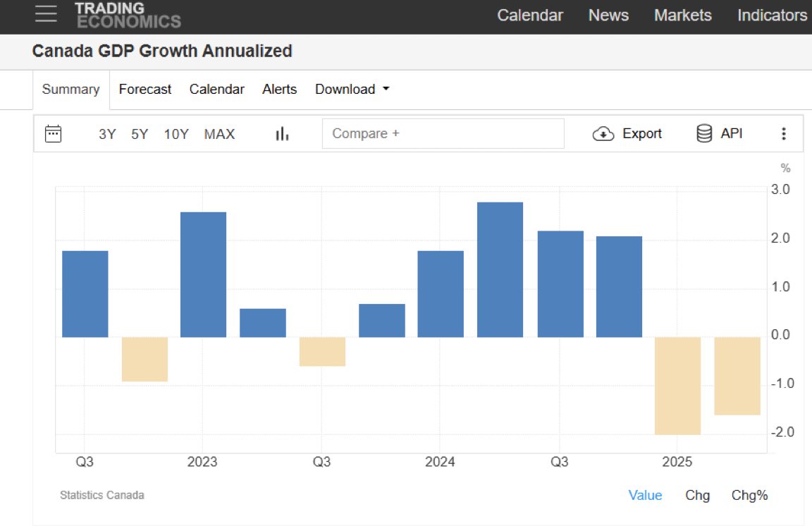Click the Export label
Screen dimensions: 812x526
(x=642, y=134)
